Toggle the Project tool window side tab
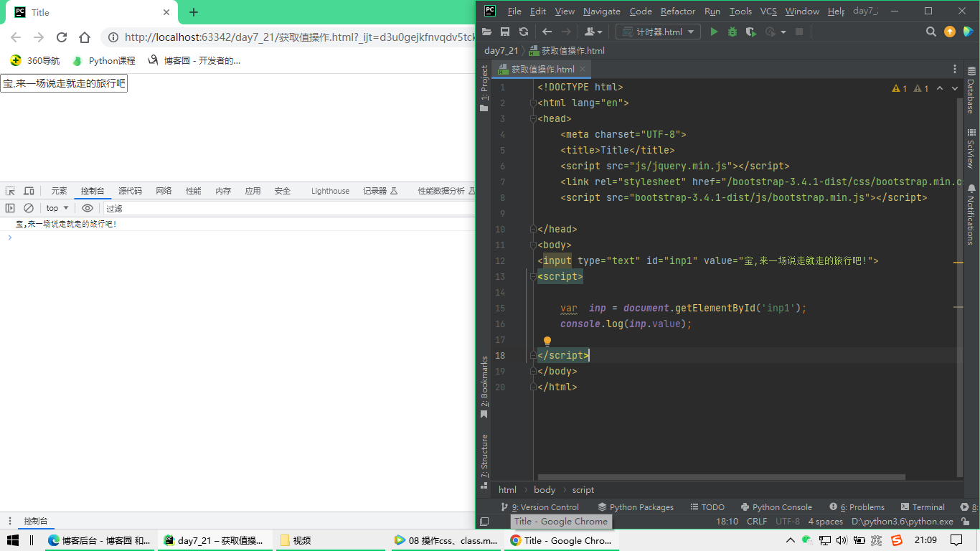Viewport: 980px width, 551px height. (484, 88)
